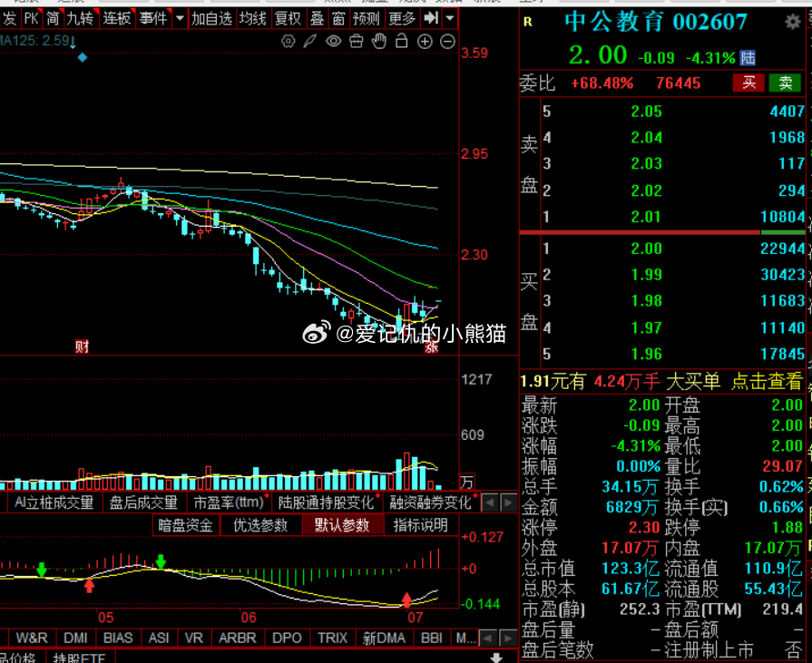Open 指标说明 indicator description
The image size is (812, 663).
[x=420, y=525]
